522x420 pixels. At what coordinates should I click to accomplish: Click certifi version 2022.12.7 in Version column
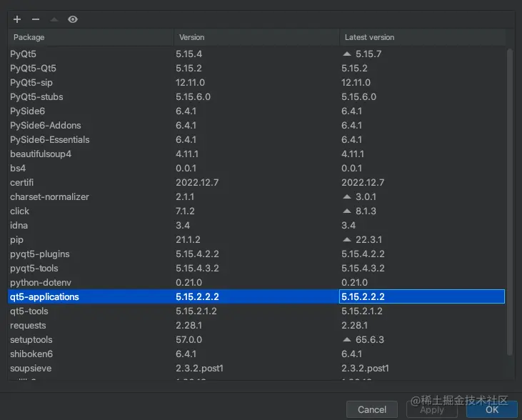tap(197, 183)
